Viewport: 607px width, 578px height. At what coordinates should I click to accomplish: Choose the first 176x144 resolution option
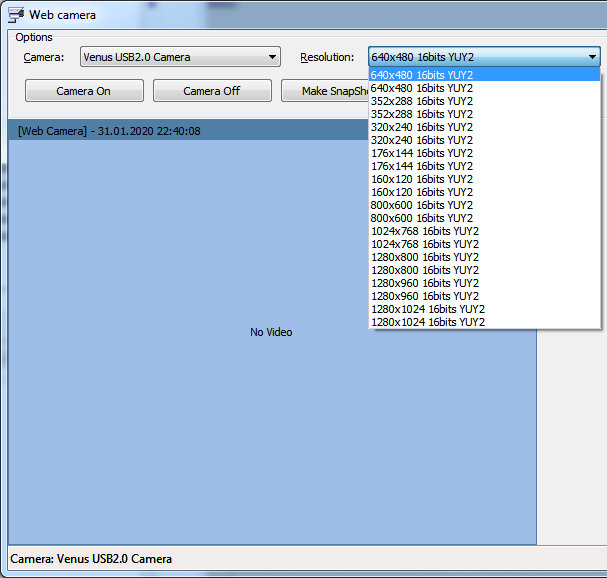click(x=422, y=153)
